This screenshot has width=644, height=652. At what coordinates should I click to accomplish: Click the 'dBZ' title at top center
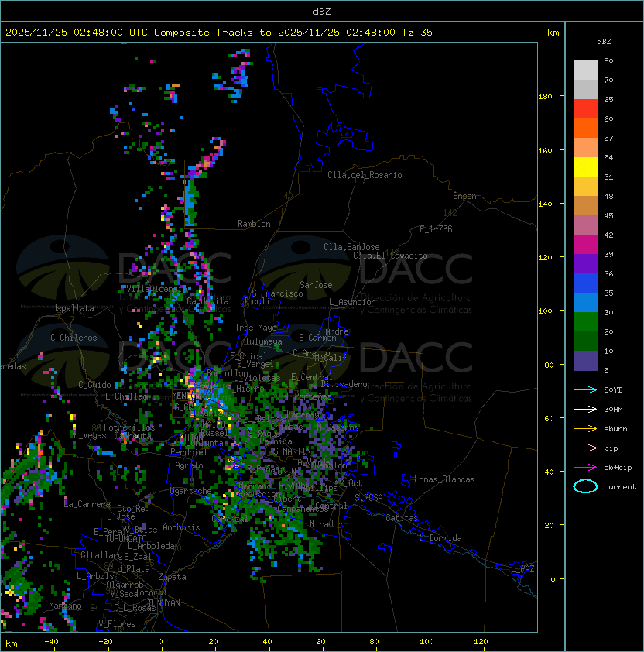tap(322, 11)
